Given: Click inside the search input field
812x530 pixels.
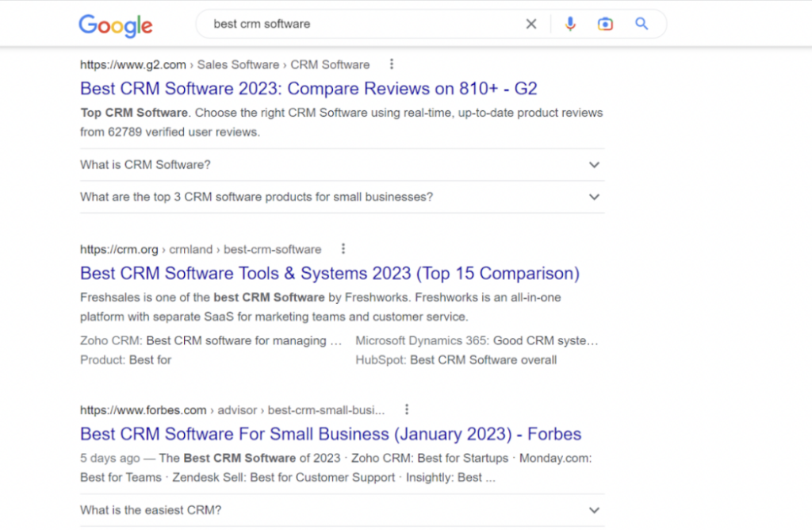Looking at the screenshot, I should coord(357,24).
